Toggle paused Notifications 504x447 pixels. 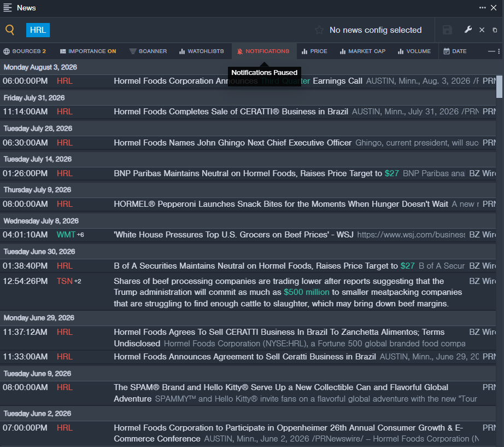(x=263, y=51)
